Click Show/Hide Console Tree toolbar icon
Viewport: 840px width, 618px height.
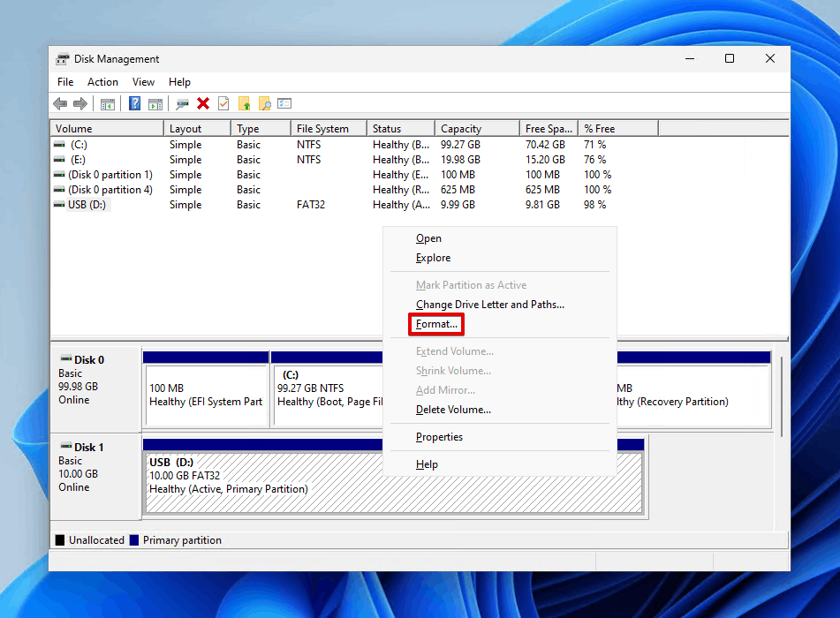108,104
